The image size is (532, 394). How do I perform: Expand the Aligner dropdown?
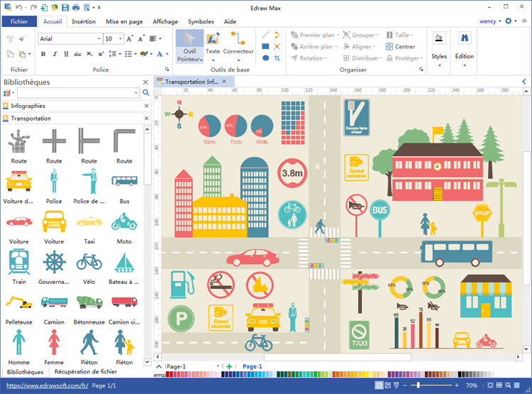(x=365, y=47)
